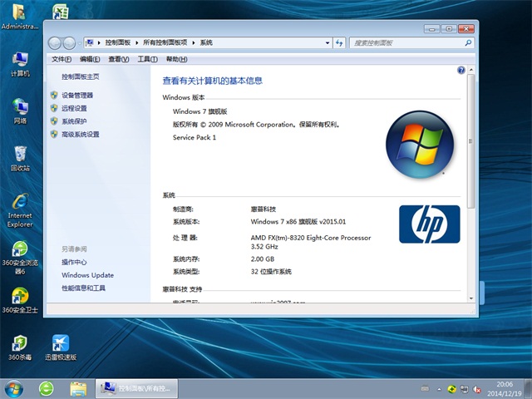Click the back navigation arrow button
This screenshot has width=532, height=399.
click(56, 43)
